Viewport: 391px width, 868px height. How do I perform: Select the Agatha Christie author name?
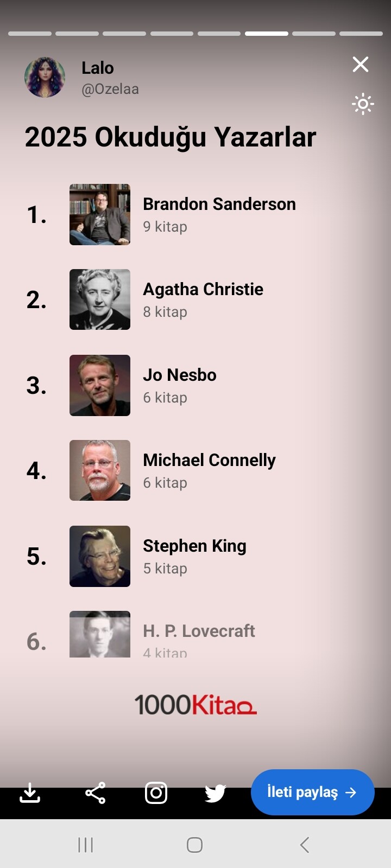point(203,289)
